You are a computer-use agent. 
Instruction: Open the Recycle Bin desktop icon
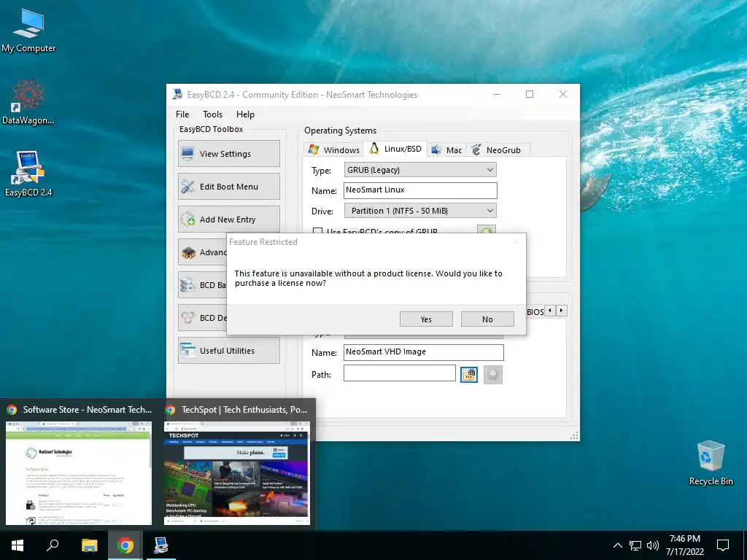[711, 463]
